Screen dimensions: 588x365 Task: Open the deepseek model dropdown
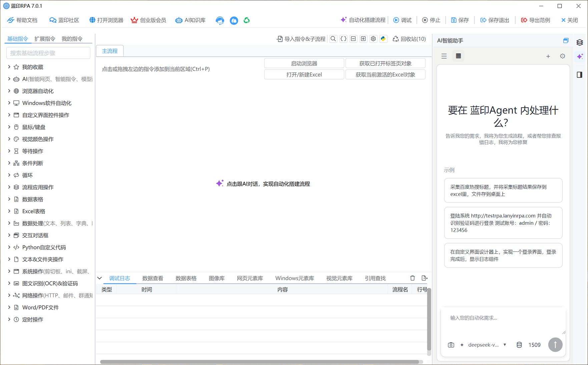(x=487, y=345)
